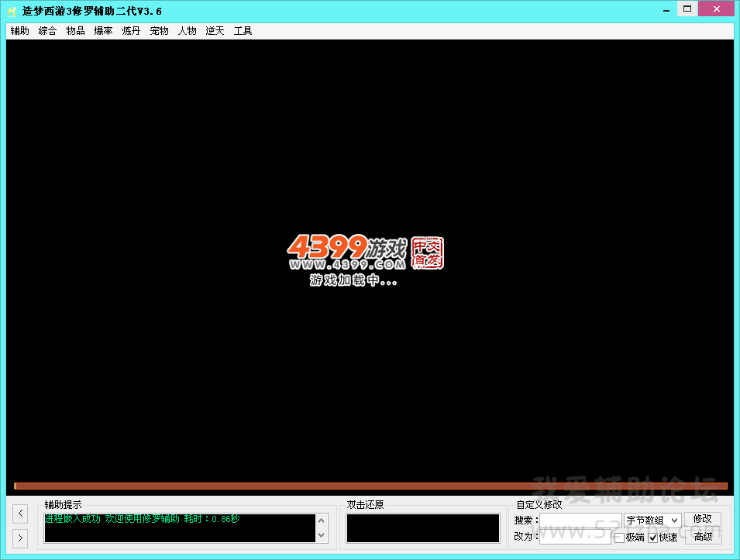Open the 宠物 menu
The height and width of the screenshot is (560, 740).
[159, 31]
